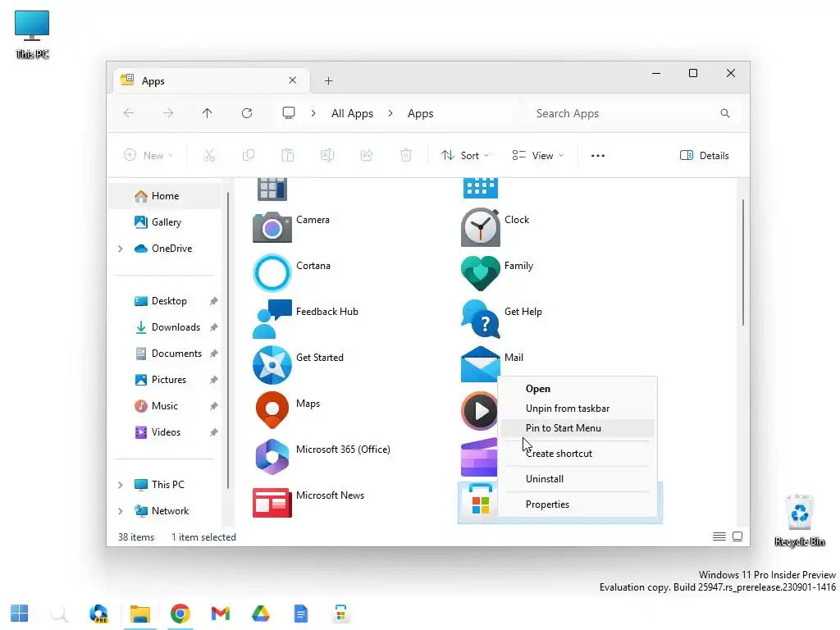
Task: Go up one folder level
Action: [208, 113]
